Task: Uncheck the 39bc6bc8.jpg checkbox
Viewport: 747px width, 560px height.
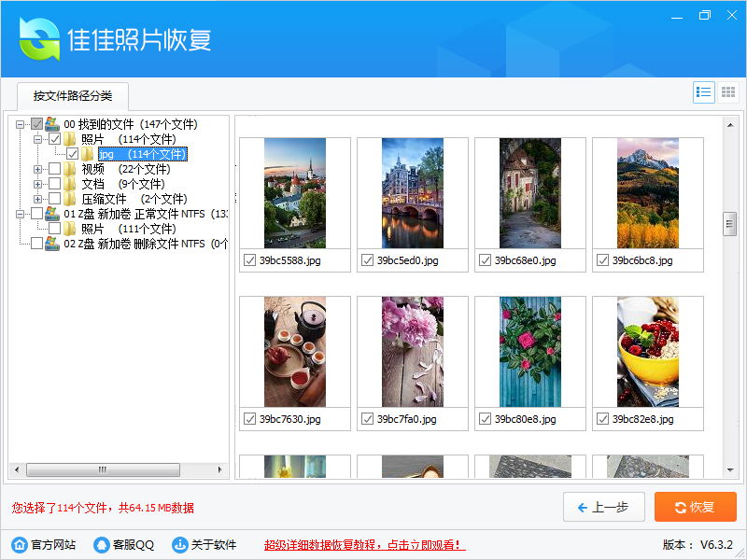Action: coord(602,260)
